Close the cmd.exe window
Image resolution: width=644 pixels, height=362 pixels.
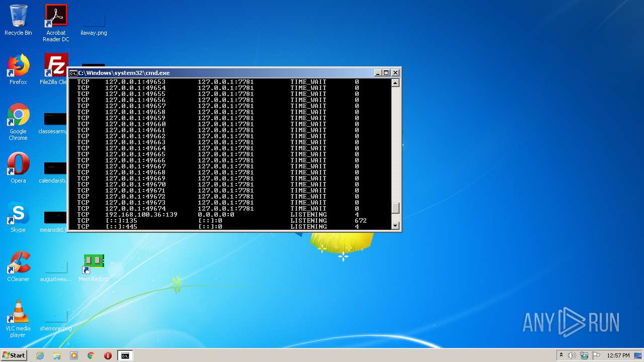click(x=395, y=73)
